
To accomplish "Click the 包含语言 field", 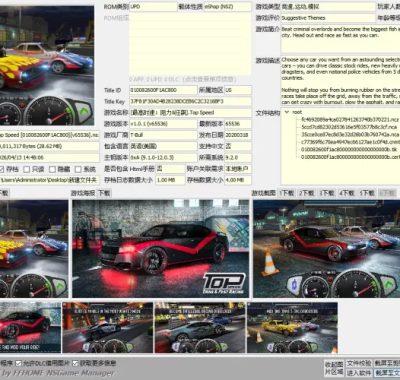I will tap(163, 146).
